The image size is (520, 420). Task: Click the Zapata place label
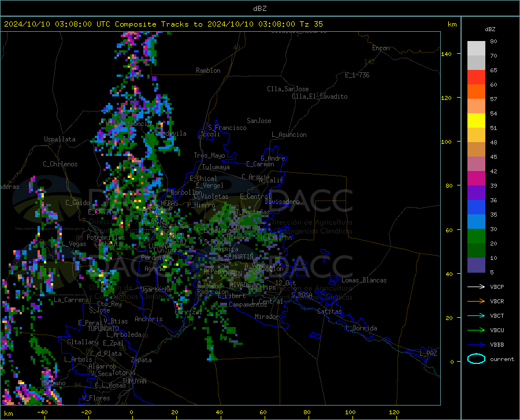coord(142,360)
